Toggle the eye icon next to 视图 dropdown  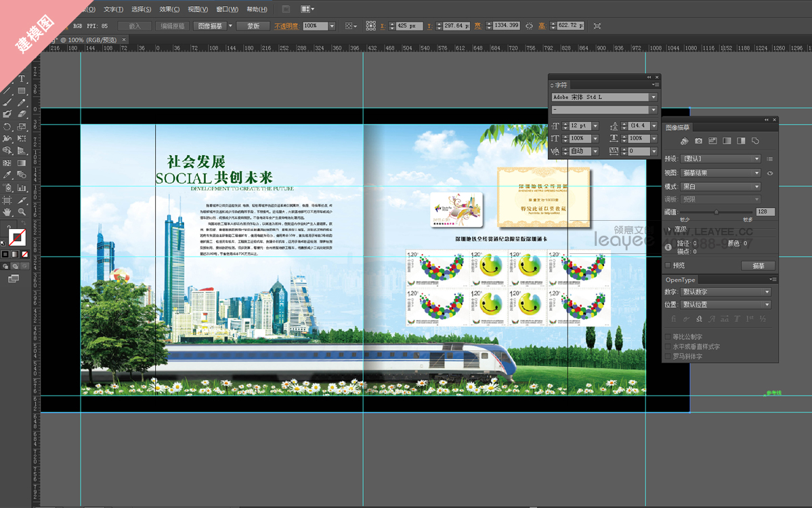click(x=770, y=173)
